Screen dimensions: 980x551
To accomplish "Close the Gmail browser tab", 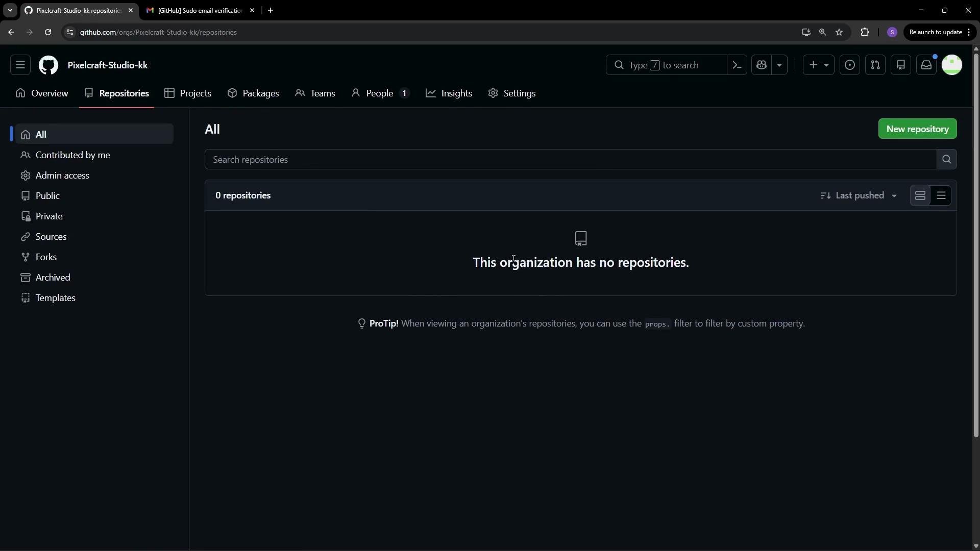I will tap(252, 11).
